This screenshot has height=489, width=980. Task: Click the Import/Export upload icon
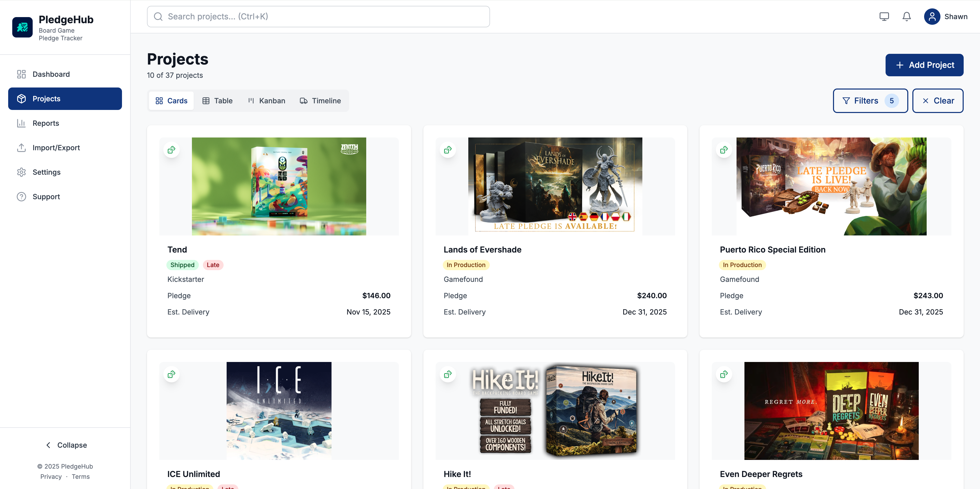click(x=21, y=147)
